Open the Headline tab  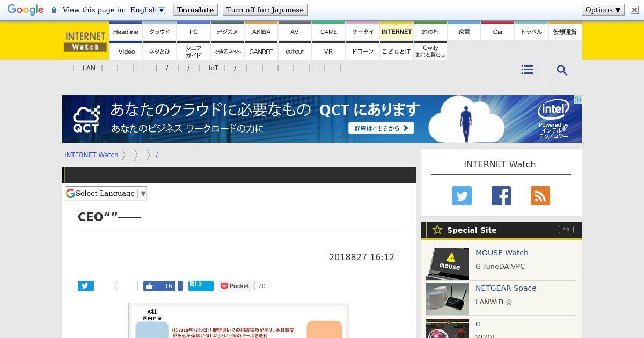click(x=126, y=31)
